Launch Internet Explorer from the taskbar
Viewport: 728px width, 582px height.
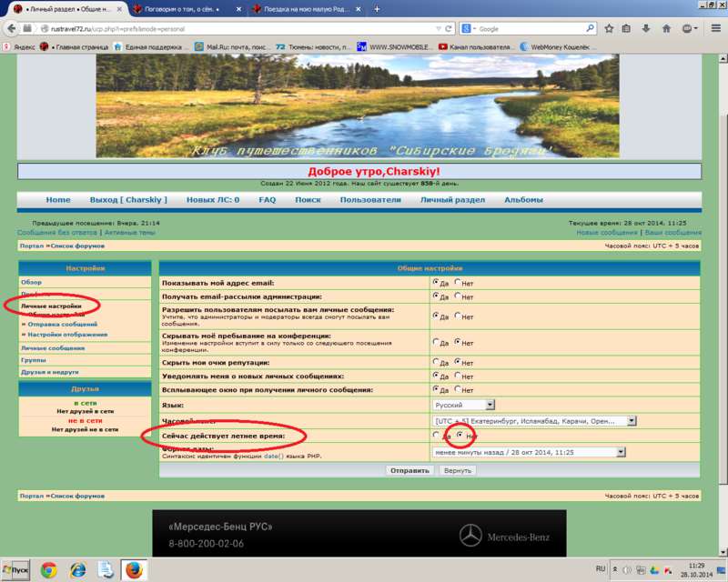tap(77, 570)
